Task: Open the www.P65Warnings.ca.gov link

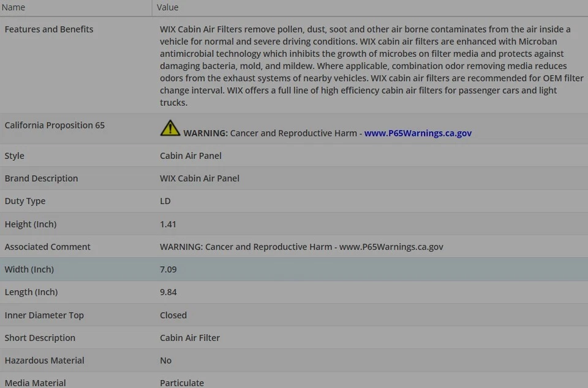Action: (x=418, y=133)
